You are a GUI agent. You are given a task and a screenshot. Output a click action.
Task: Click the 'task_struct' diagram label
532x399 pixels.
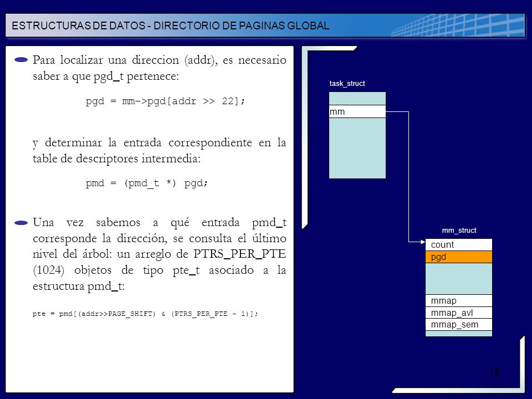click(x=347, y=84)
